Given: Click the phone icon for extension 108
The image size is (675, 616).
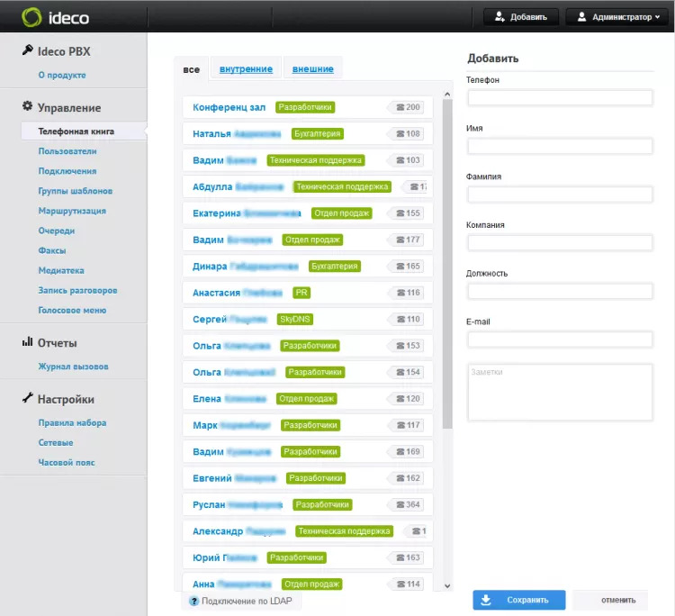Looking at the screenshot, I should point(400,134).
